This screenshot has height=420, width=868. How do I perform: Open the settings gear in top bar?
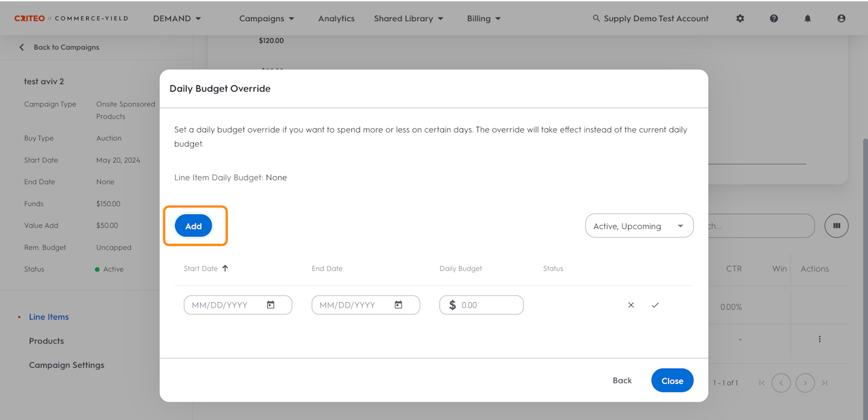pyautogui.click(x=740, y=19)
